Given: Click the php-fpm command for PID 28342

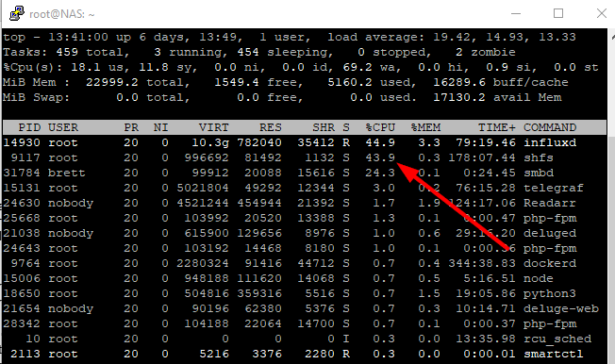Looking at the screenshot, I should [550, 323].
